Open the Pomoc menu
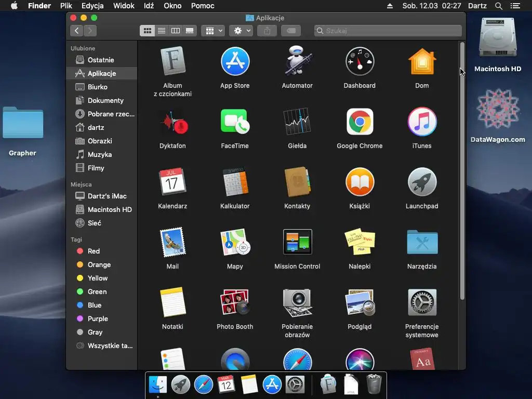This screenshot has height=399, width=532. (x=203, y=6)
